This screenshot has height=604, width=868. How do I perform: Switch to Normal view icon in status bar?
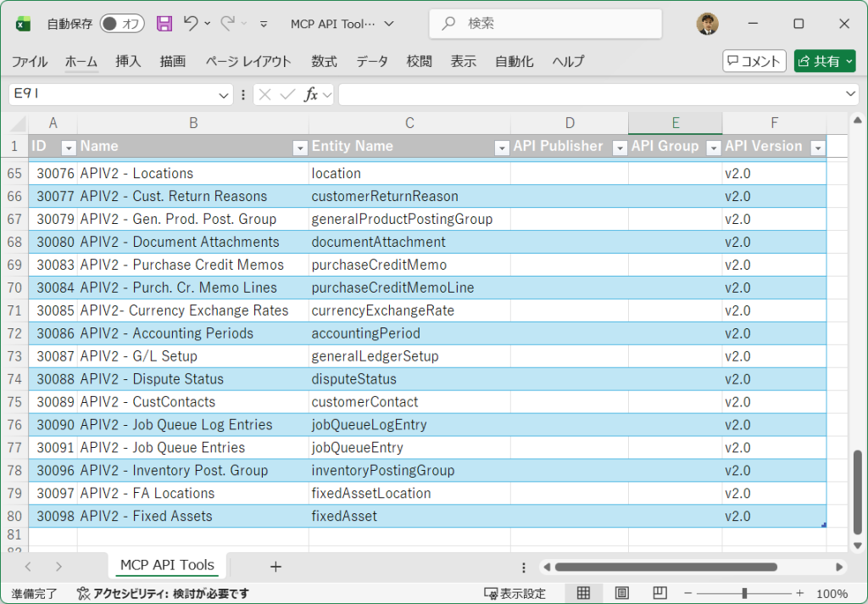point(583,593)
